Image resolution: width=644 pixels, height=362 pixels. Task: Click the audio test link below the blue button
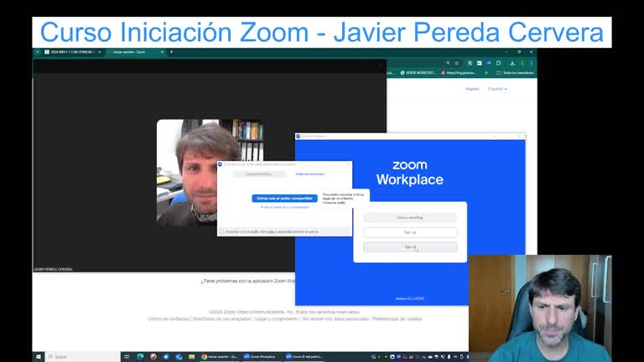(x=284, y=207)
